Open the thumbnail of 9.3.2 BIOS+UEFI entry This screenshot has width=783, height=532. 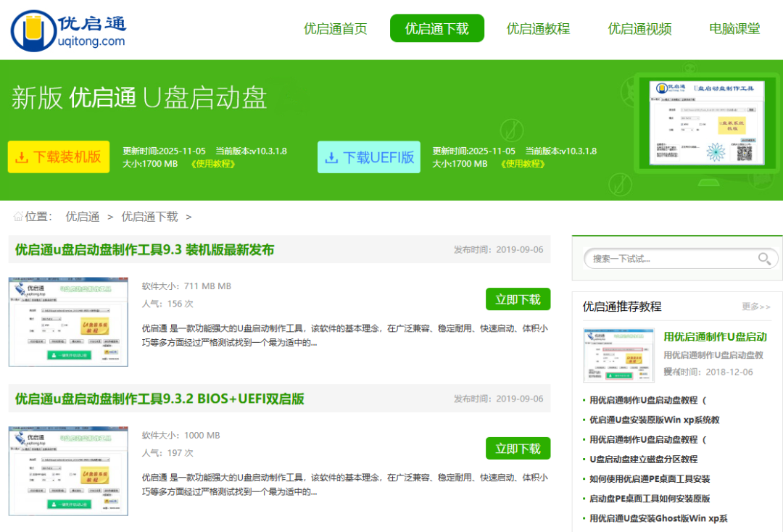[x=68, y=471]
